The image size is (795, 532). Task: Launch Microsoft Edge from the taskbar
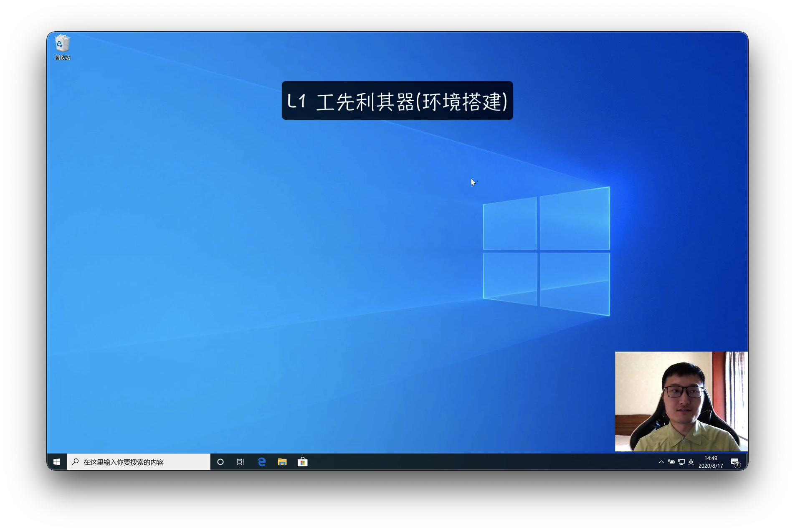pyautogui.click(x=262, y=462)
